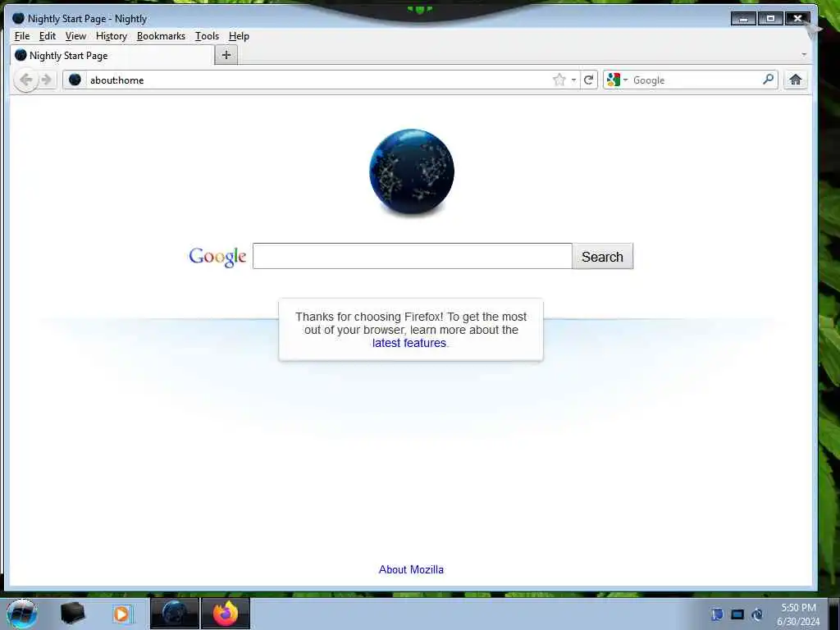Launch the media player from the taskbar
Image resolution: width=840 pixels, height=630 pixels.
pos(122,614)
